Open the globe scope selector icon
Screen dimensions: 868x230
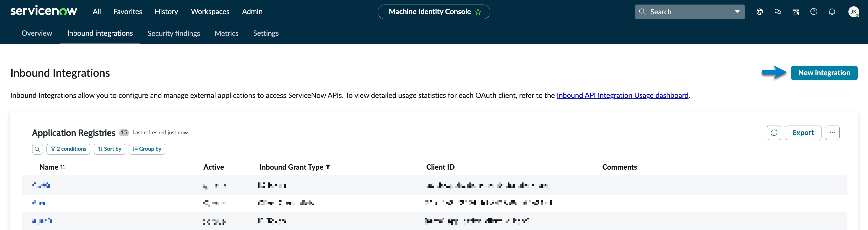click(x=759, y=12)
